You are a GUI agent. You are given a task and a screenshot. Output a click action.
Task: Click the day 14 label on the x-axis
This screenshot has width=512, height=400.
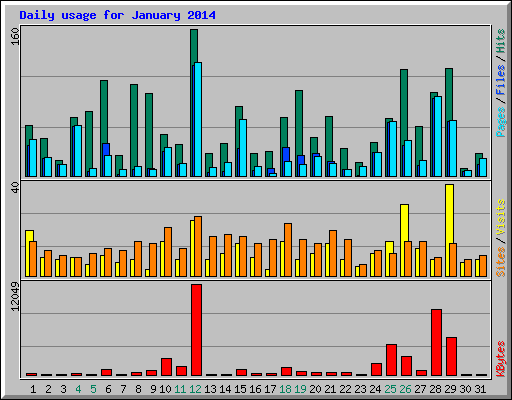[x=225, y=389]
